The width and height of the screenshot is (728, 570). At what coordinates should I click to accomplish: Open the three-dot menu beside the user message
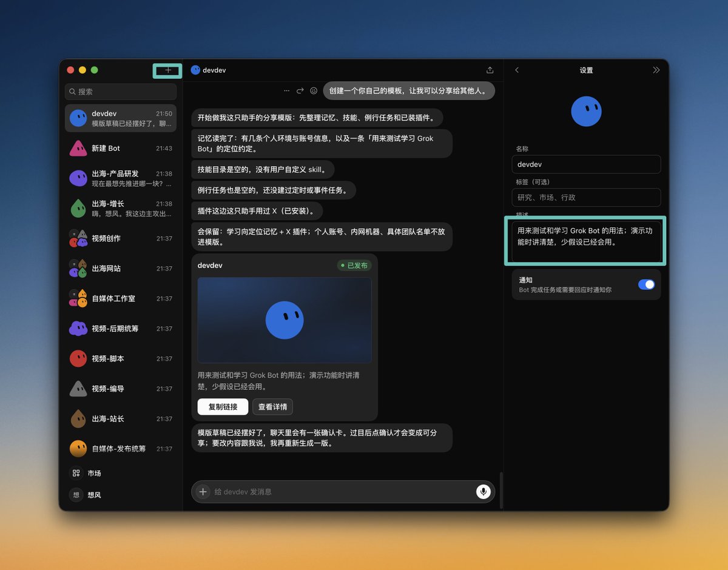point(287,91)
